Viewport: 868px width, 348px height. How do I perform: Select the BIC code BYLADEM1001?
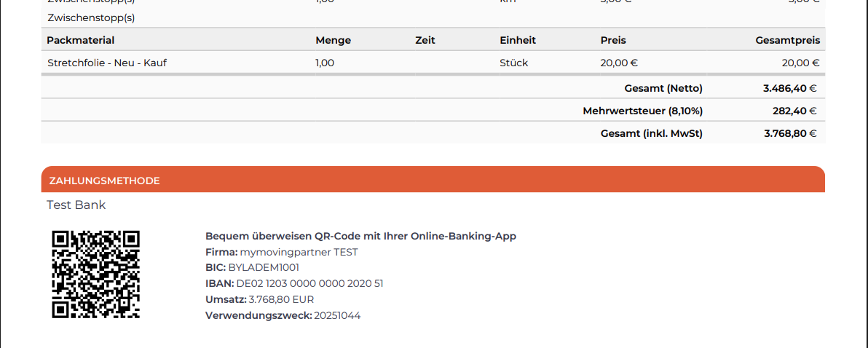[264, 268]
